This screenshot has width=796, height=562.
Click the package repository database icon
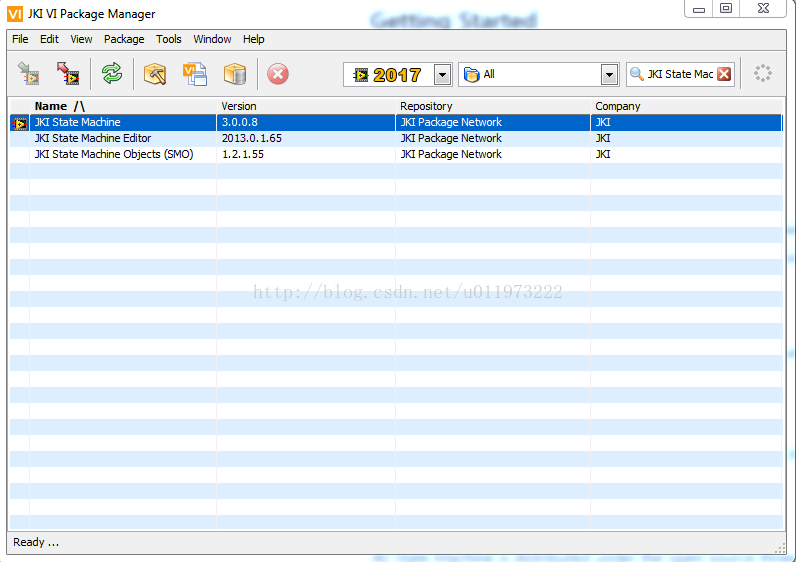tap(235, 74)
